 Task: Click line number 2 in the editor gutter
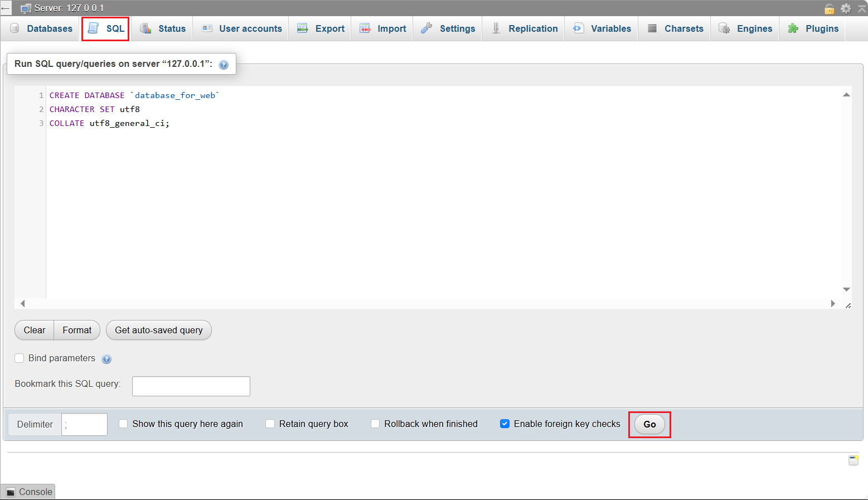[41, 109]
